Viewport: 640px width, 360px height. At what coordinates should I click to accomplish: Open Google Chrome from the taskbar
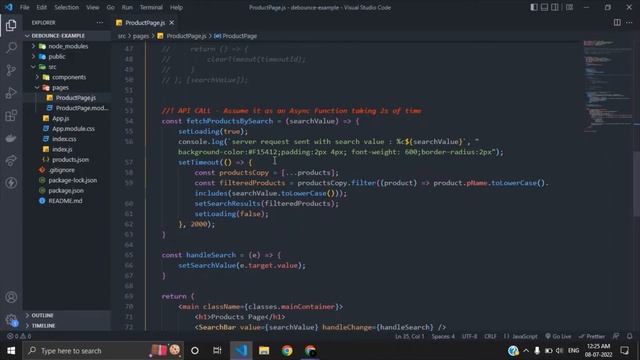point(287,351)
